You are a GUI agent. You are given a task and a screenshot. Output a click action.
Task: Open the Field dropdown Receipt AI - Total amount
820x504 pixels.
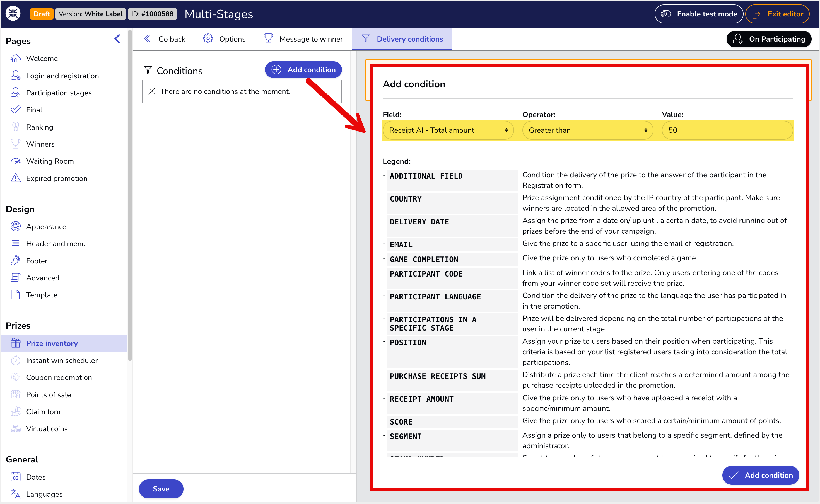(448, 130)
